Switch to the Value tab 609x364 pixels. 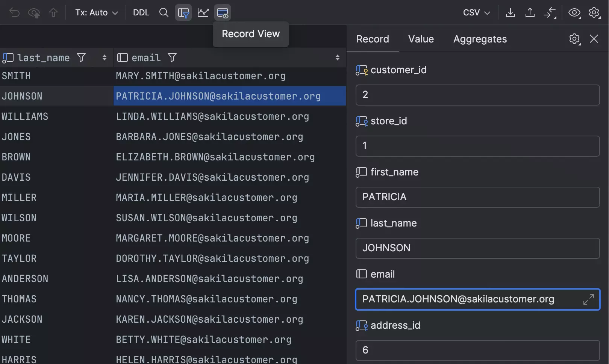421,39
